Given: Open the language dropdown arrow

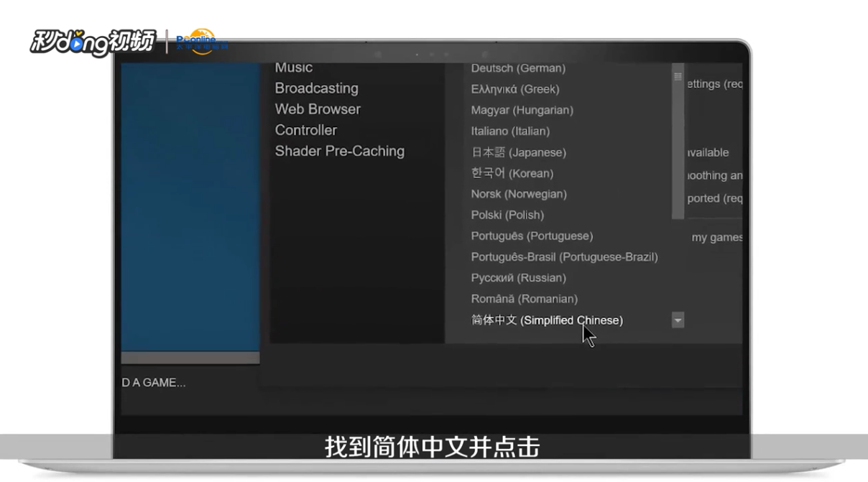Looking at the screenshot, I should 676,320.
